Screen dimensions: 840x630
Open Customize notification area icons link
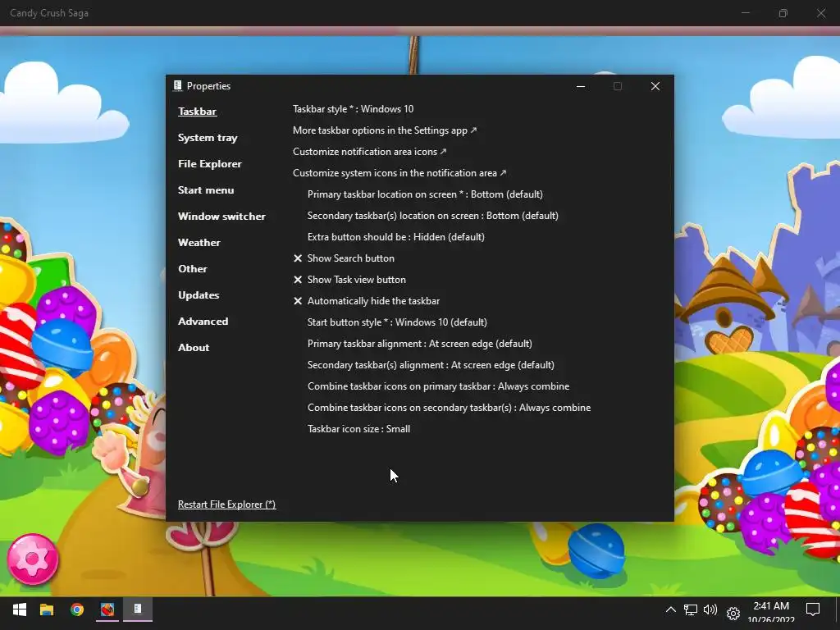370,152
